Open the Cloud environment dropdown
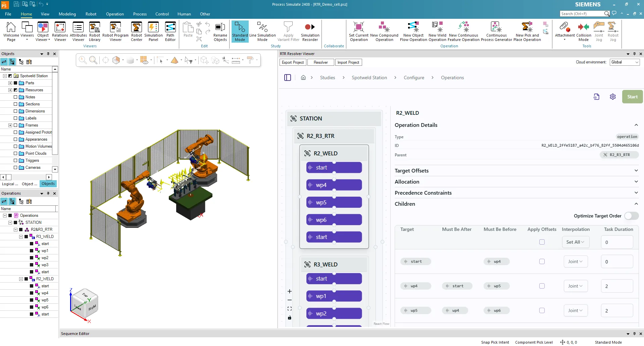This screenshot has width=644, height=346. click(625, 62)
